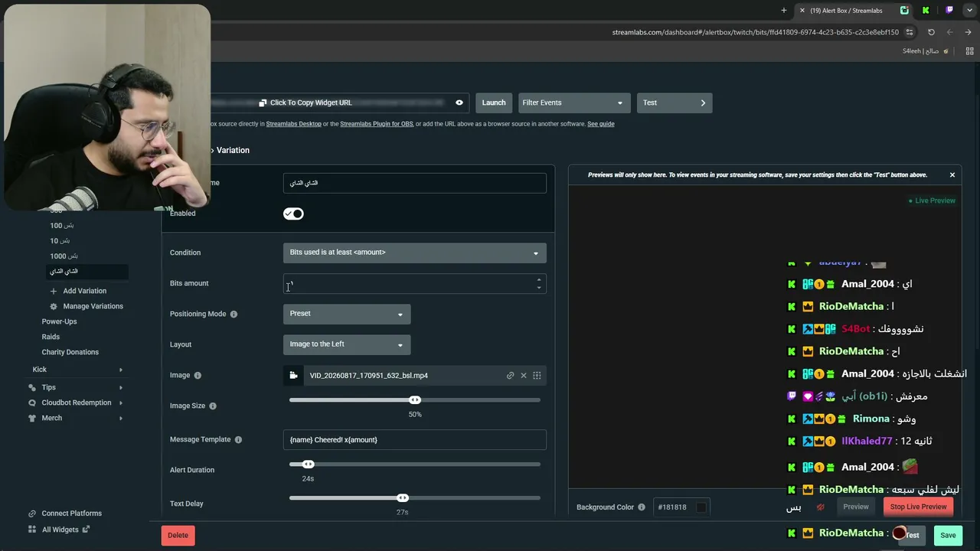Follow the Streamlabs Desktop link
980x551 pixels.
pyautogui.click(x=294, y=124)
